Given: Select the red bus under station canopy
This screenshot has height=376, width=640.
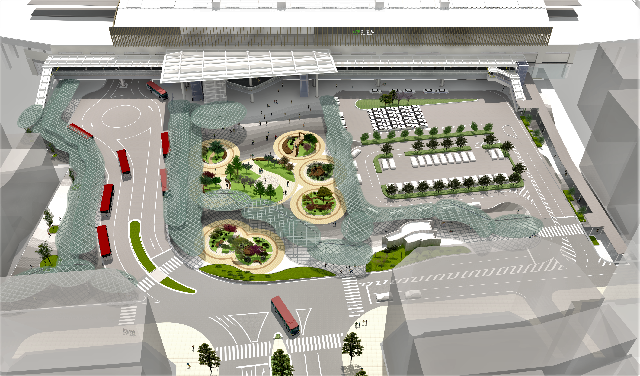Looking at the screenshot, I should click(157, 90).
